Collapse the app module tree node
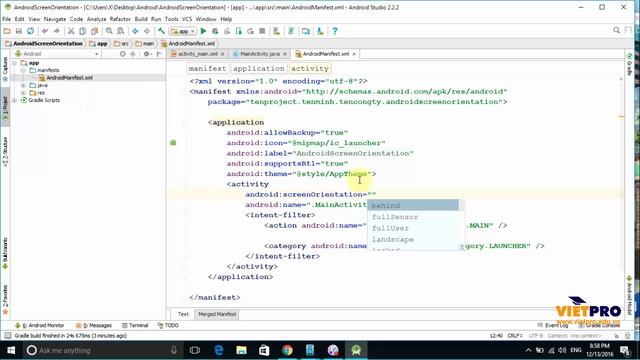 pos(15,63)
